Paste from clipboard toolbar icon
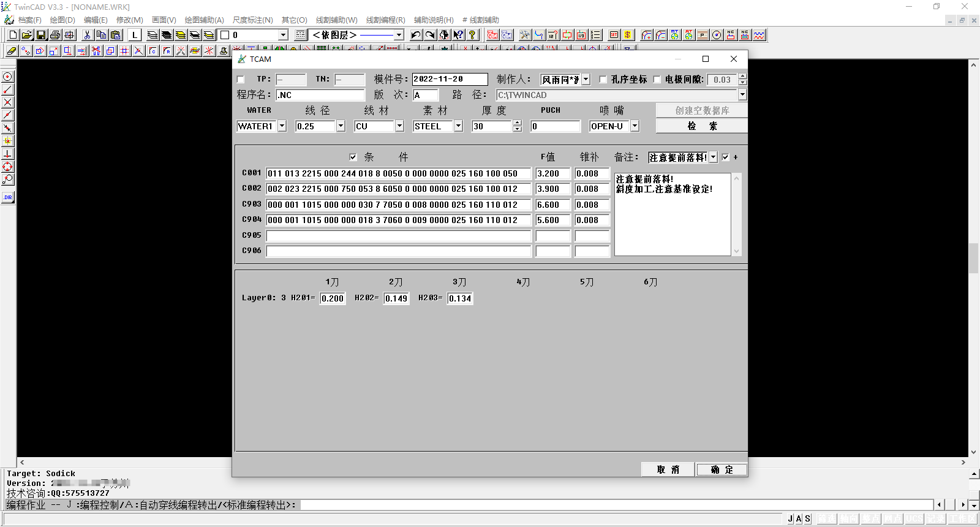Image resolution: width=980 pixels, height=527 pixels. [115, 35]
